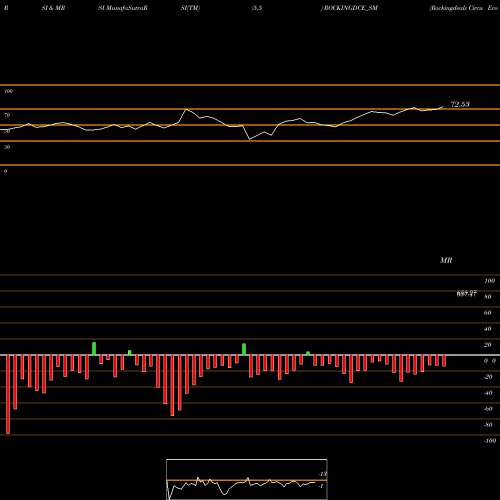Click the (5,5 period parameter text

point(257,8)
